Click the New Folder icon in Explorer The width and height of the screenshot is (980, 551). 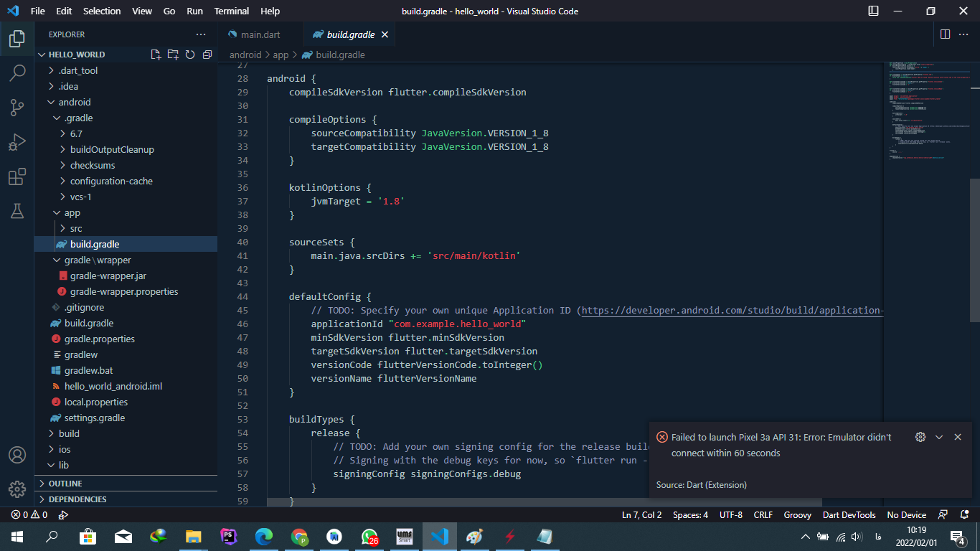click(173, 55)
